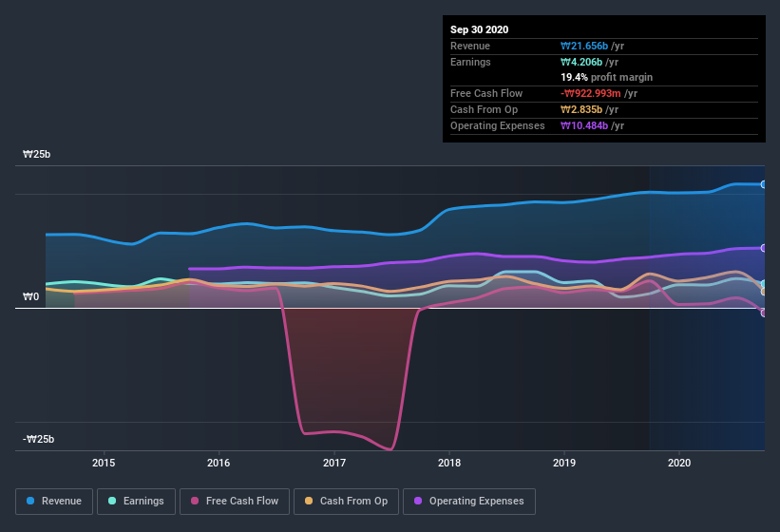Viewport: 780px width, 532px height.
Task: Select the 2015 label on the time axis
Action: pos(104,463)
